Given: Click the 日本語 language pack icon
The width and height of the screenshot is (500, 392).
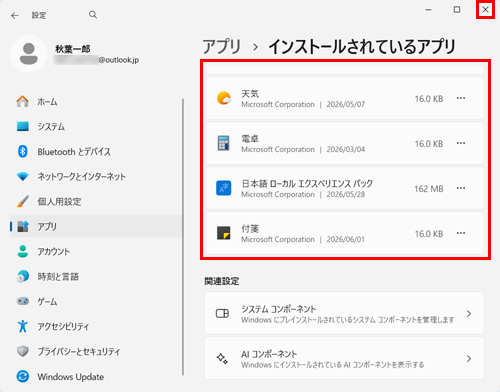Looking at the screenshot, I should point(224,188).
